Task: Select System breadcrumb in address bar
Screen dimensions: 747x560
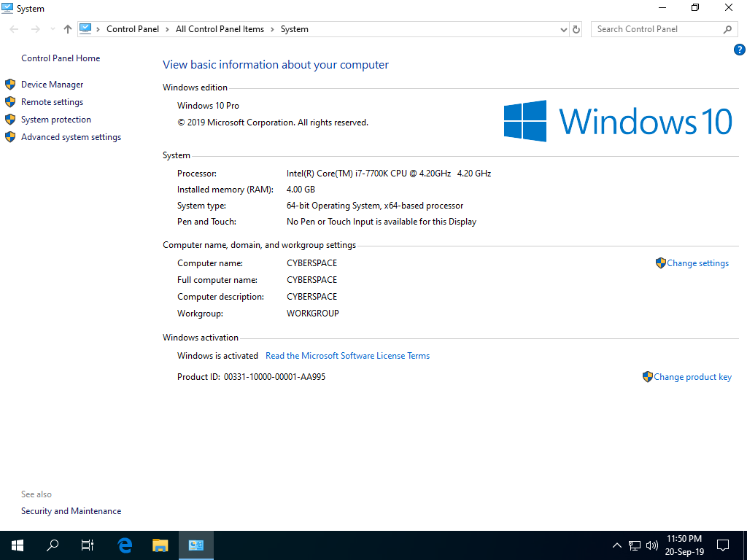Action: (x=295, y=29)
